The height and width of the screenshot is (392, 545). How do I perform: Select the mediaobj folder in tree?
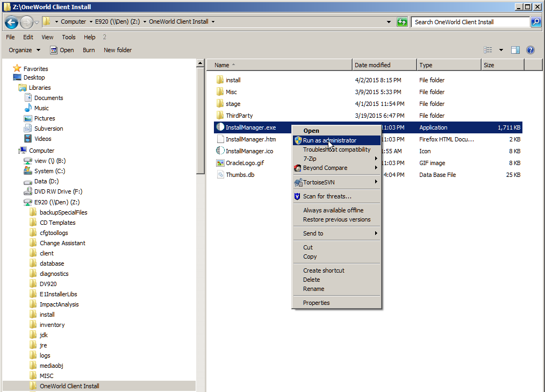tap(47, 366)
